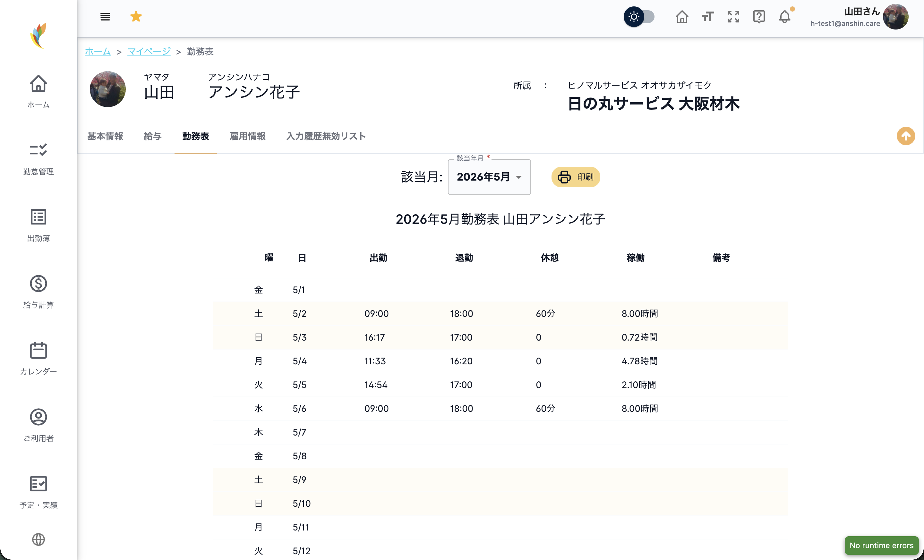This screenshot has width=924, height=560.
Task: Click the 印刷 print button
Action: (575, 177)
